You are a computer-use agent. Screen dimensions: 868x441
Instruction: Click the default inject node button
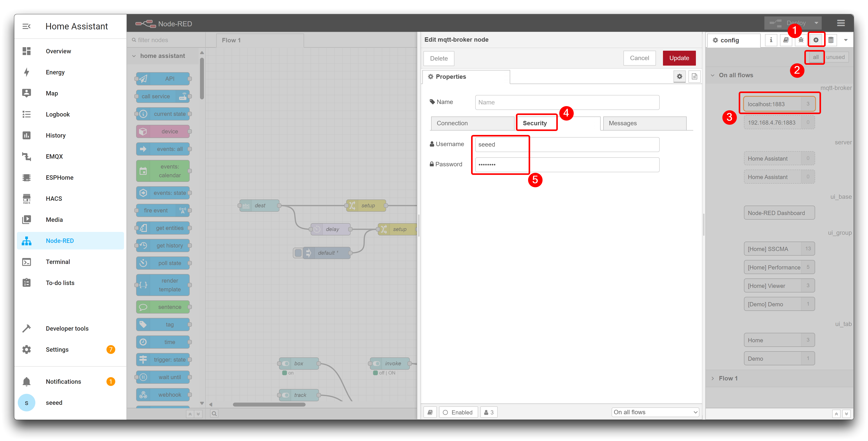298,253
